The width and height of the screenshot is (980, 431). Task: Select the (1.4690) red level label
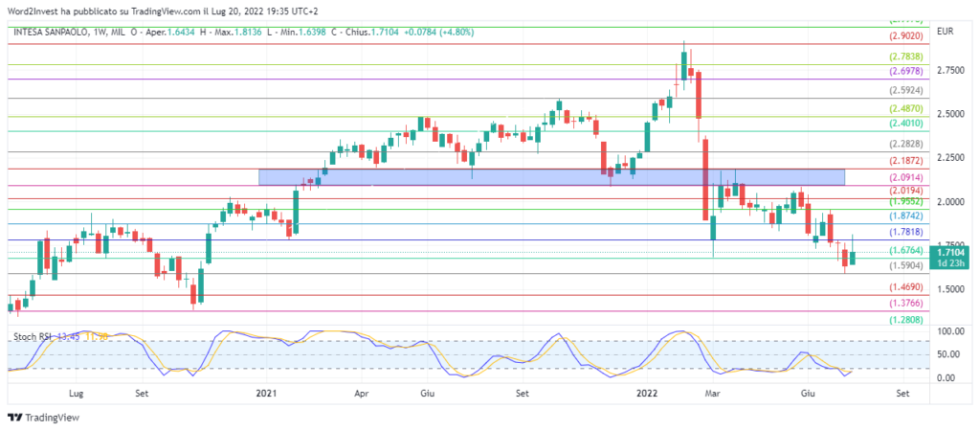pyautogui.click(x=904, y=287)
